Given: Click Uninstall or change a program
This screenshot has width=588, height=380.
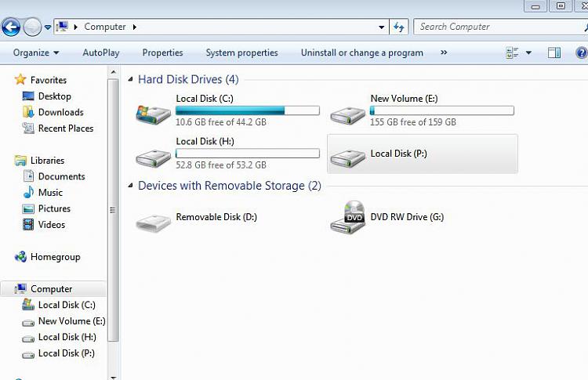Looking at the screenshot, I should click(362, 52).
